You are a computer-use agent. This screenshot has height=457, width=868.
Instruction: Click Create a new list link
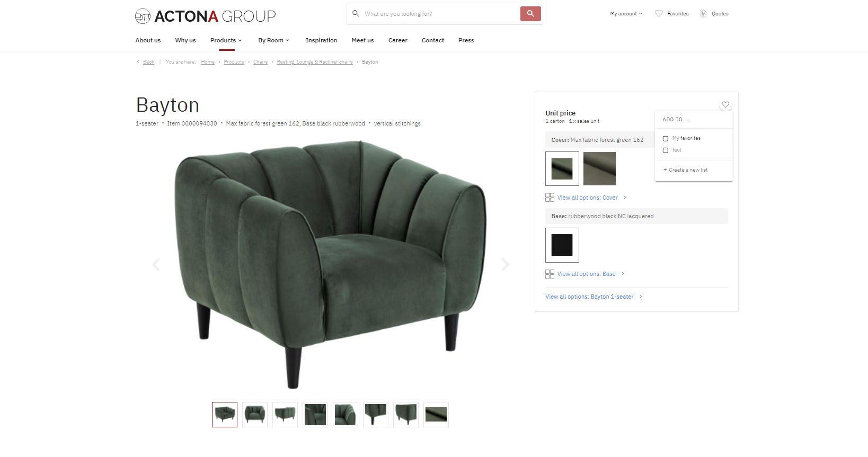pyautogui.click(x=685, y=170)
